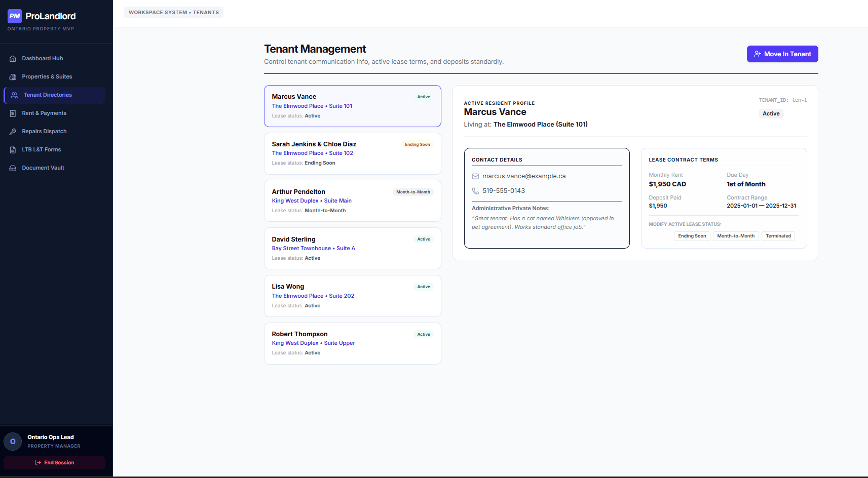Click King West Duplex • Suite Upper link
Viewport: 868px width, 478px height.
[x=314, y=343]
